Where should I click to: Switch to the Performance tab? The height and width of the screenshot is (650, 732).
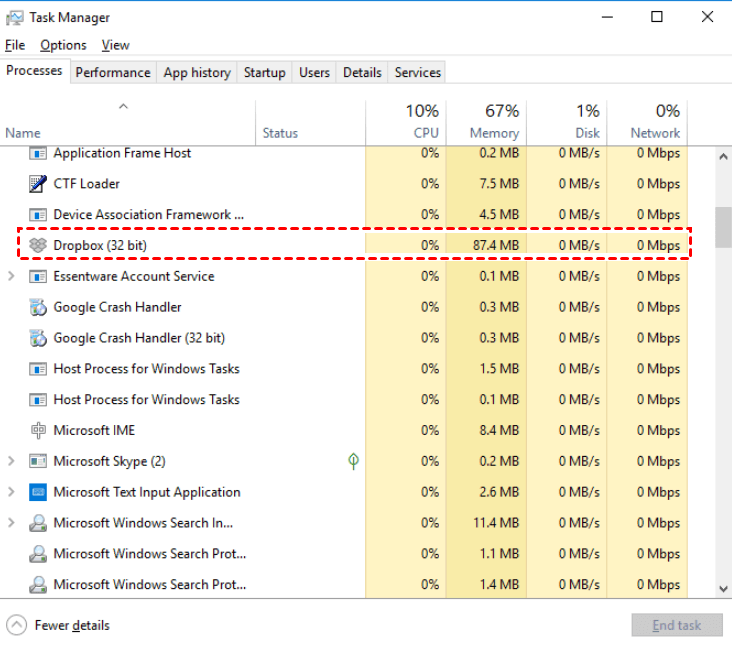(113, 72)
